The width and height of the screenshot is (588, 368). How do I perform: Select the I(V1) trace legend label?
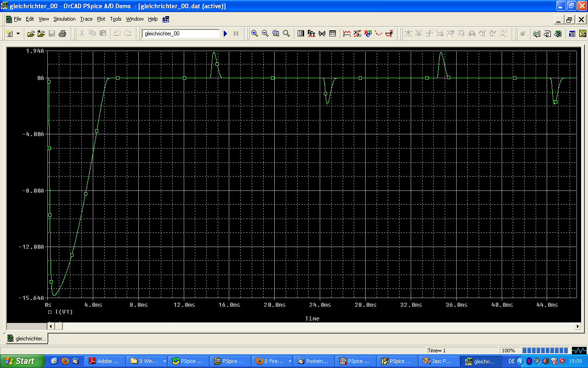pos(64,312)
